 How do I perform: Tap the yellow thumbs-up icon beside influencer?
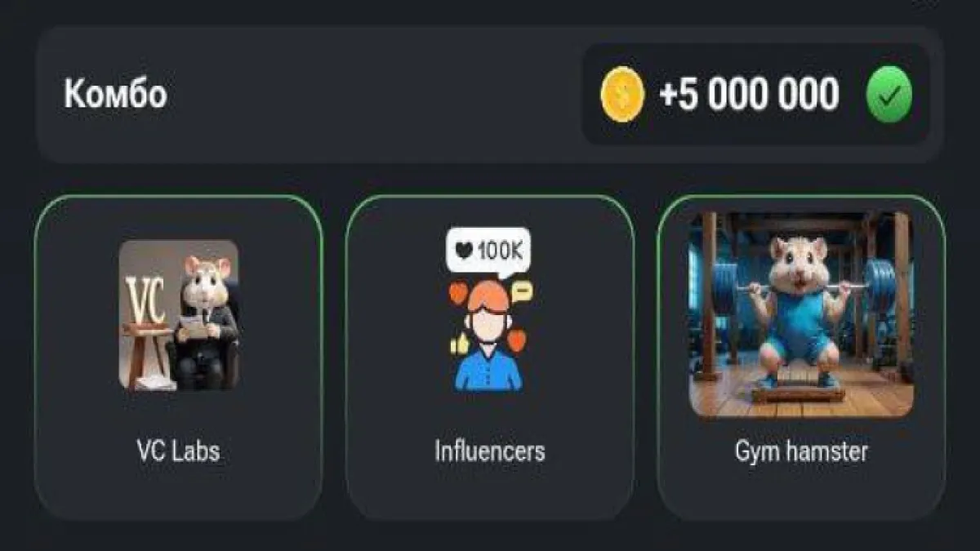[x=460, y=344]
